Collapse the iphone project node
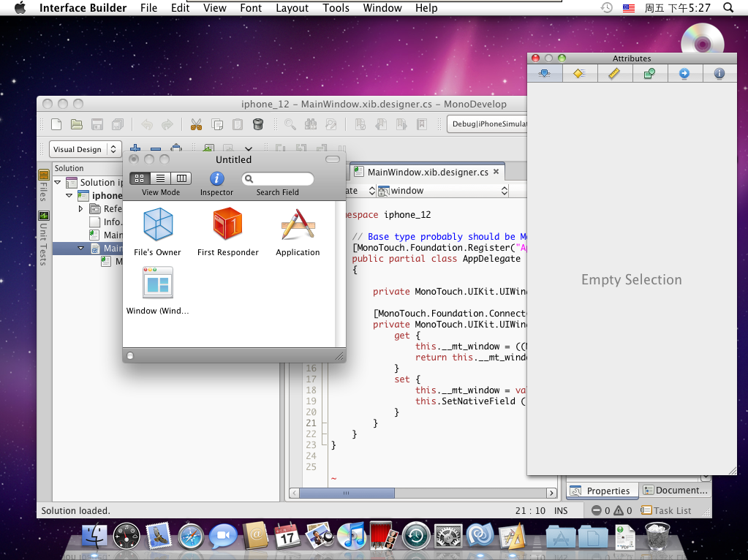Viewport: 748px width, 560px height. [69, 196]
